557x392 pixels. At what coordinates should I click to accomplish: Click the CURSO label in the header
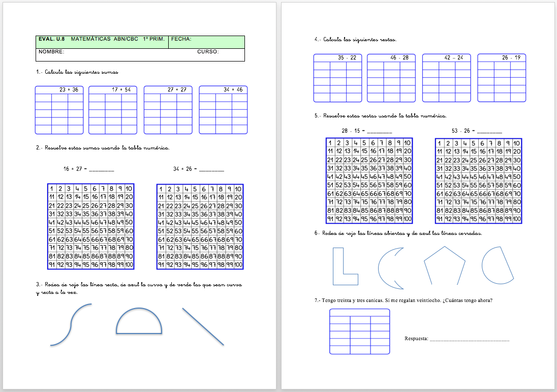[208, 52]
